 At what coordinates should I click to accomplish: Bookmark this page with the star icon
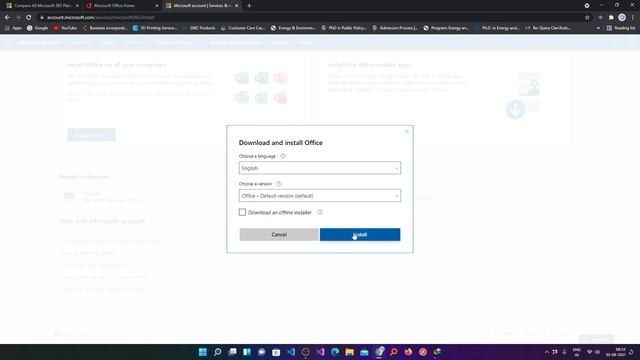[587, 18]
